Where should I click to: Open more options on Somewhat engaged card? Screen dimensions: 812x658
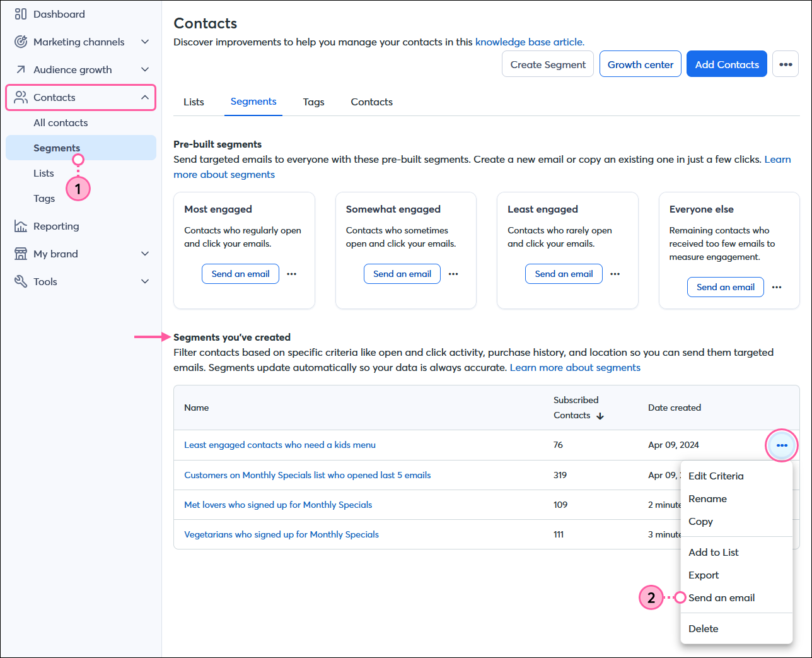[x=453, y=274]
